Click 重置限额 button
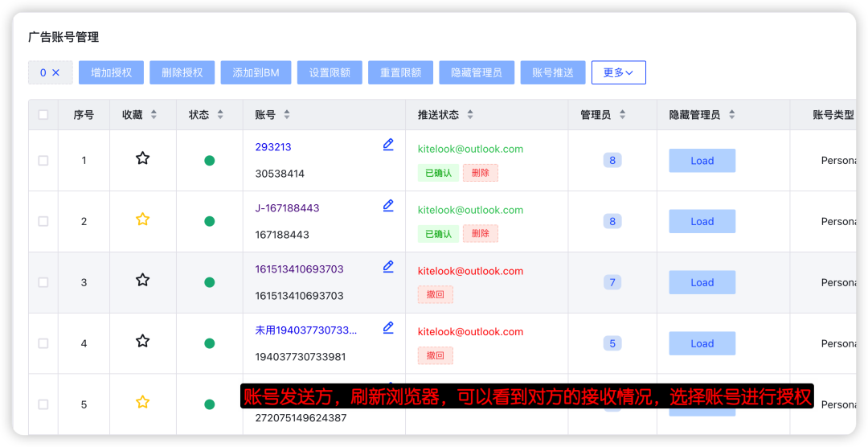This screenshot has width=868, height=447. click(x=401, y=72)
